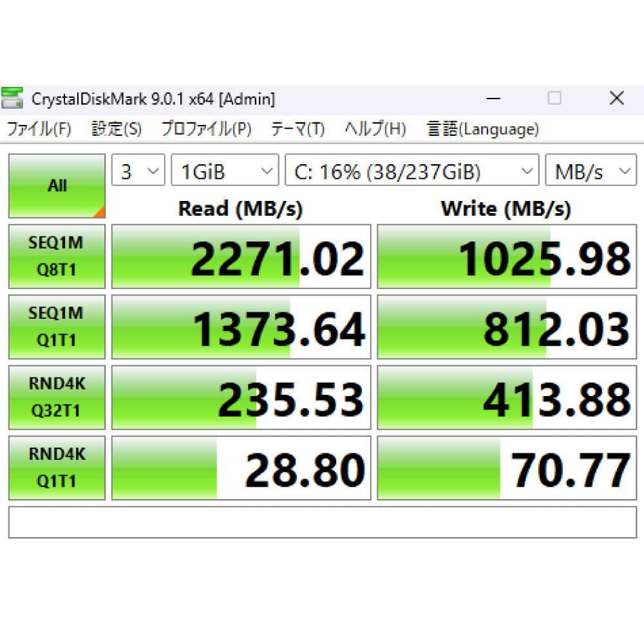Open the target drive dropdown for C:

(410, 171)
